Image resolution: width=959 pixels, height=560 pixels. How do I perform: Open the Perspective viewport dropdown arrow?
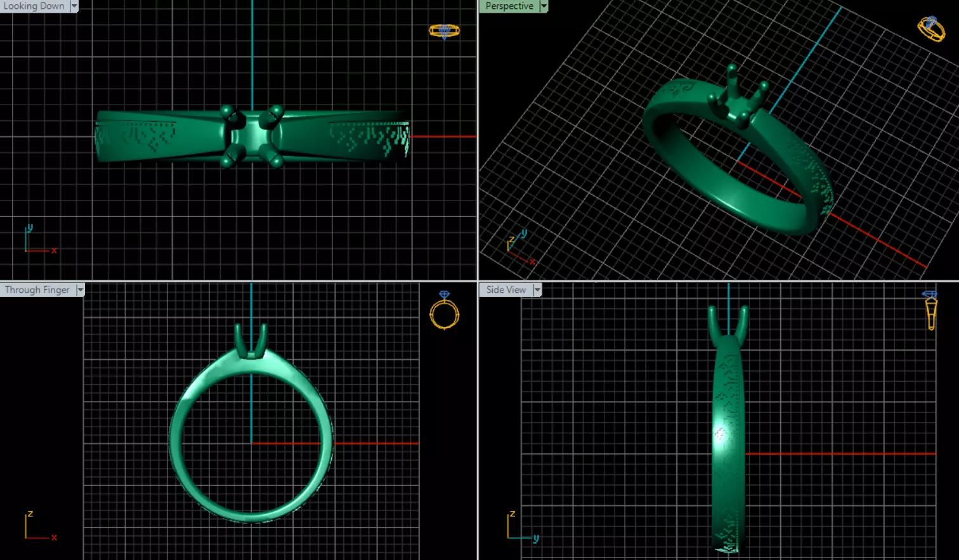tap(544, 6)
